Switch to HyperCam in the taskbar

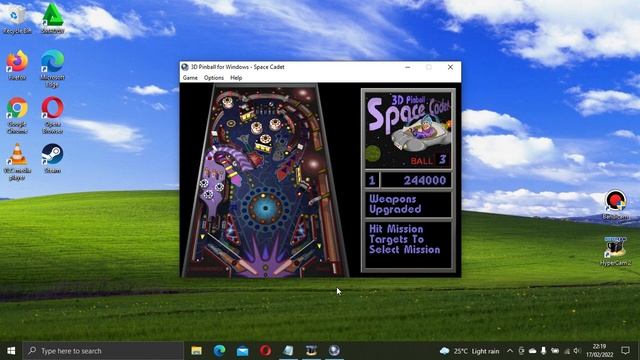[x=311, y=351]
